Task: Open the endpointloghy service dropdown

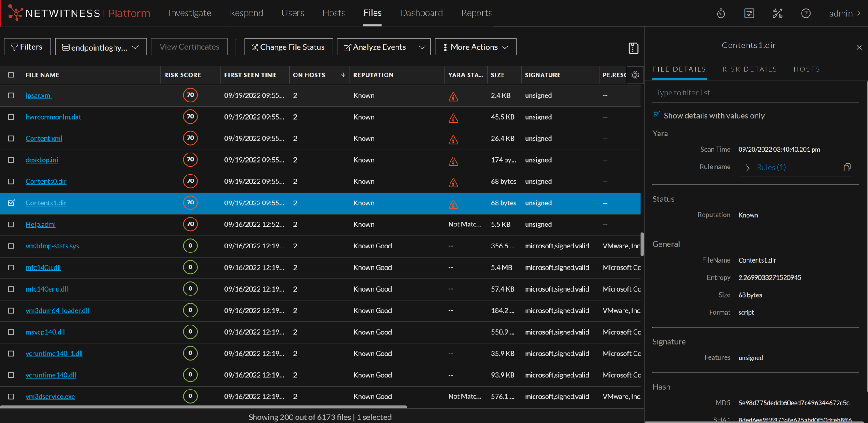Action: tap(101, 47)
